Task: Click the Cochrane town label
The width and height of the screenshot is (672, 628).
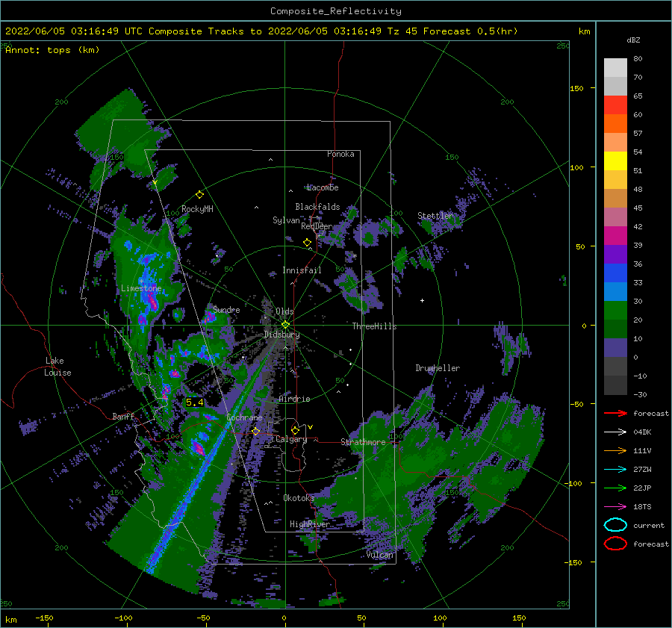Action: 244,417
